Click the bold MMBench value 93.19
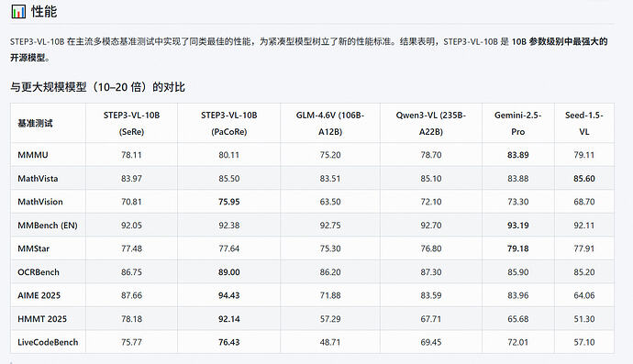 (x=518, y=226)
